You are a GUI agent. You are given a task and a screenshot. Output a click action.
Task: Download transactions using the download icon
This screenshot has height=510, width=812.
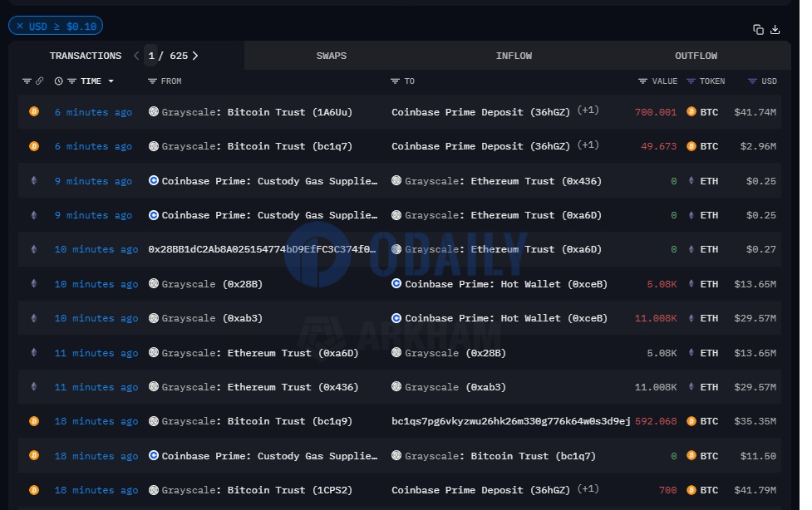click(x=775, y=30)
